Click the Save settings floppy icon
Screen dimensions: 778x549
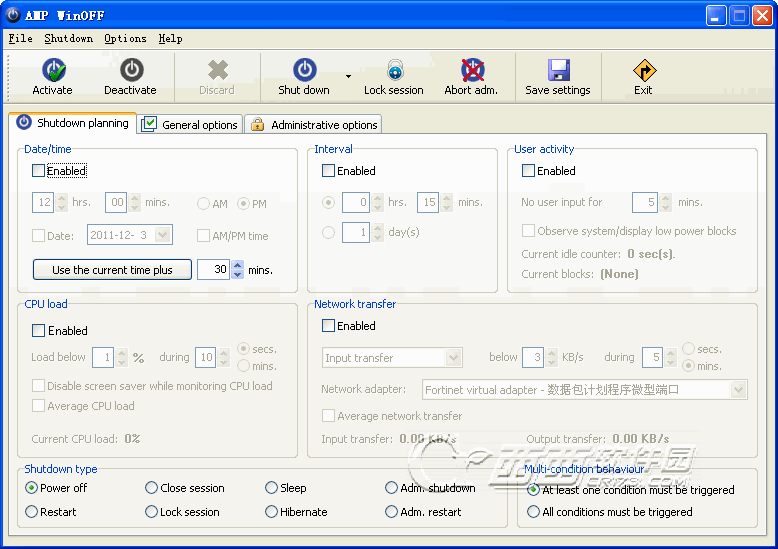point(558,70)
